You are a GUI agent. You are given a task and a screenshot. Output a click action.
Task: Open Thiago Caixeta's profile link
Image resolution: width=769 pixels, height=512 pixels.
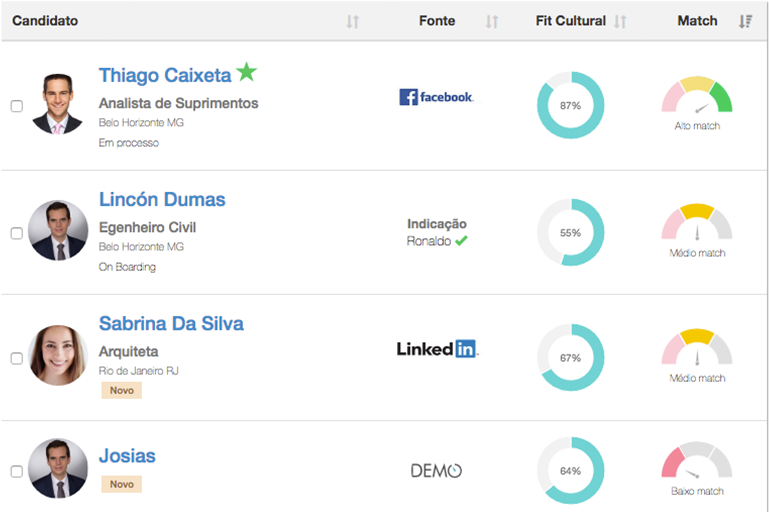point(165,75)
